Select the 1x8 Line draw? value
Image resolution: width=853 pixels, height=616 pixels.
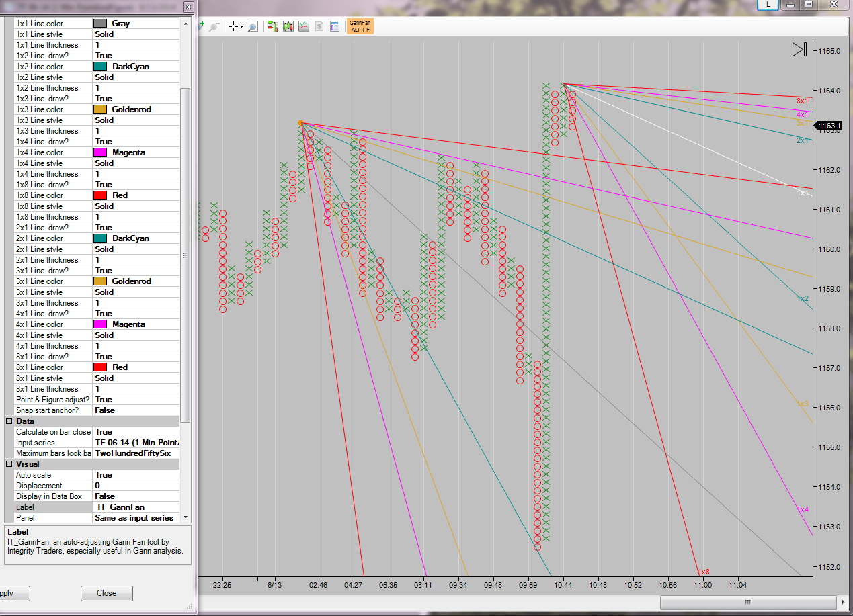(136, 185)
